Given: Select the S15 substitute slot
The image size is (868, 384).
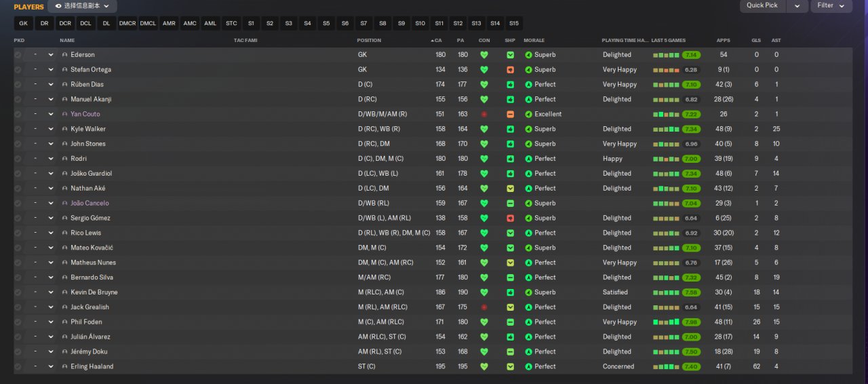Looking at the screenshot, I should click(x=514, y=23).
